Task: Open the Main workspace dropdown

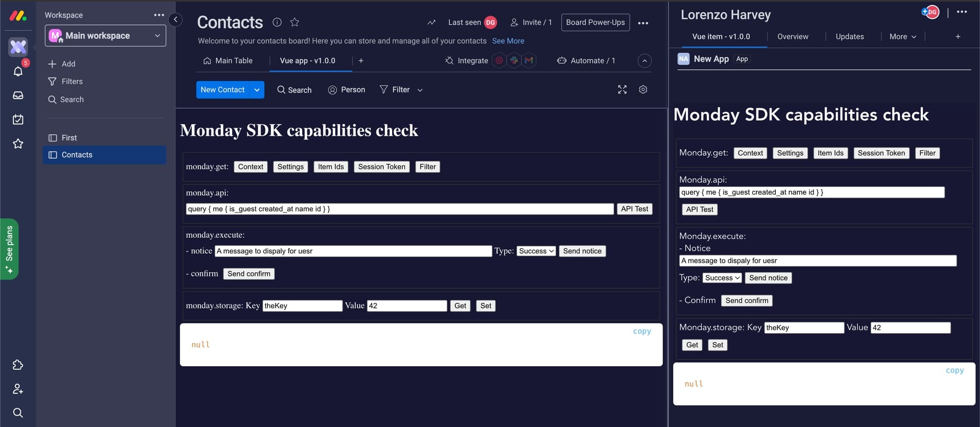Action: tap(105, 36)
